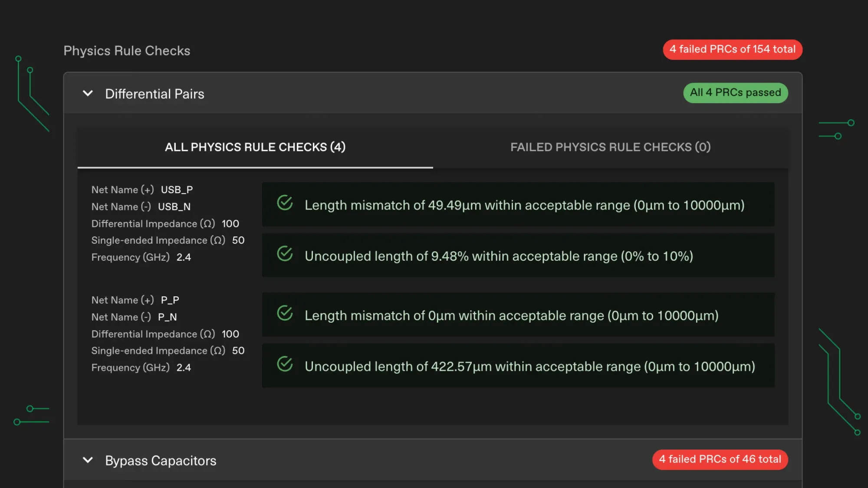Click the 4 failed PRCs of 46 badge
Image resolution: width=868 pixels, height=488 pixels.
point(720,459)
